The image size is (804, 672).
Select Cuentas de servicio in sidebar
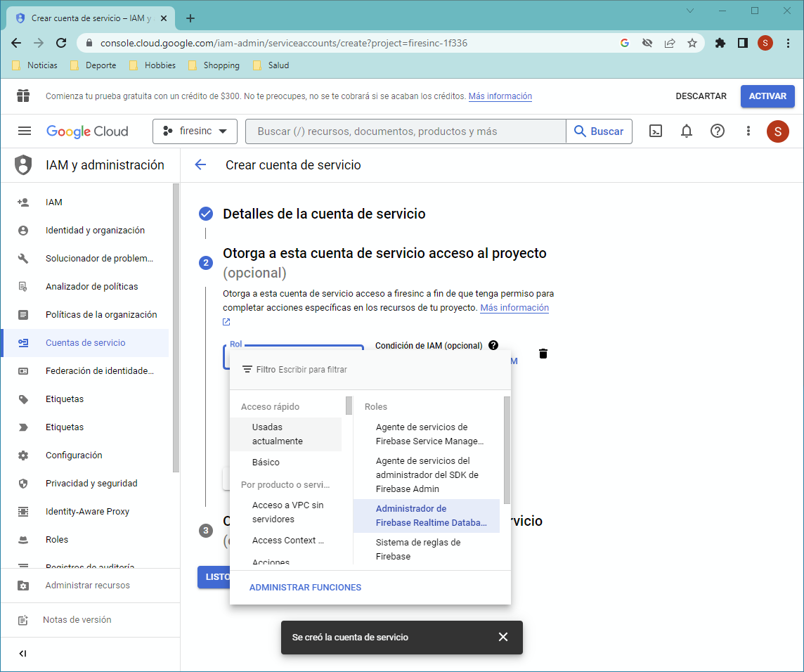tap(85, 343)
